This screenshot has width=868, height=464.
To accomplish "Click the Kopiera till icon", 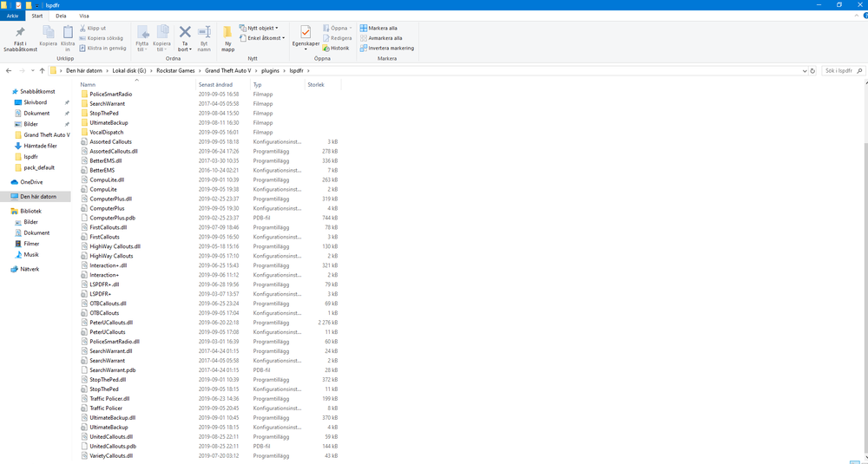I will (162, 33).
